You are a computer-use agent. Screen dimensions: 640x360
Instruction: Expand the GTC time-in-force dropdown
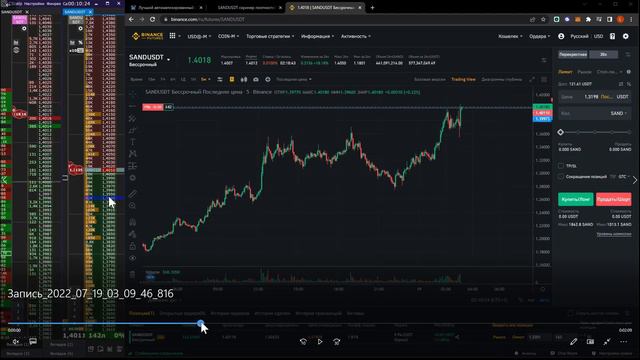click(623, 177)
